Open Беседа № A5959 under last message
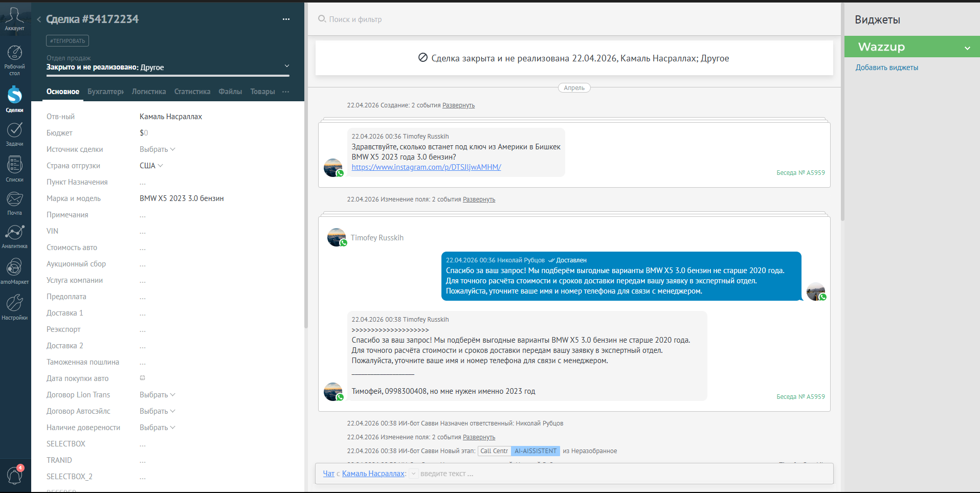The width and height of the screenshot is (980, 493). coord(800,397)
